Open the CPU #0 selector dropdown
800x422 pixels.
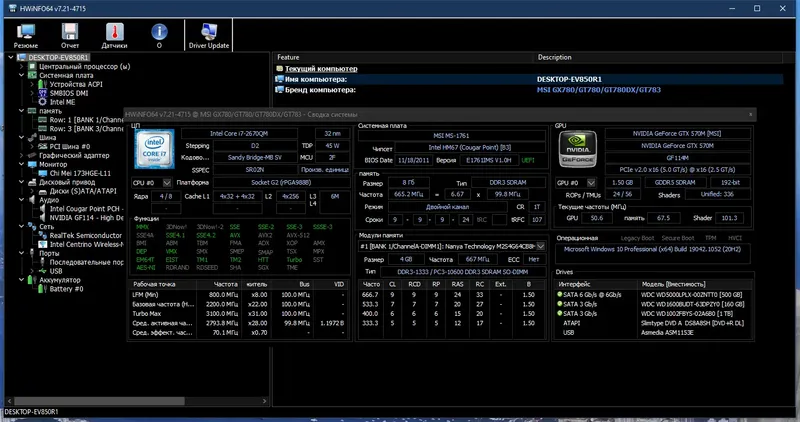coord(167,183)
